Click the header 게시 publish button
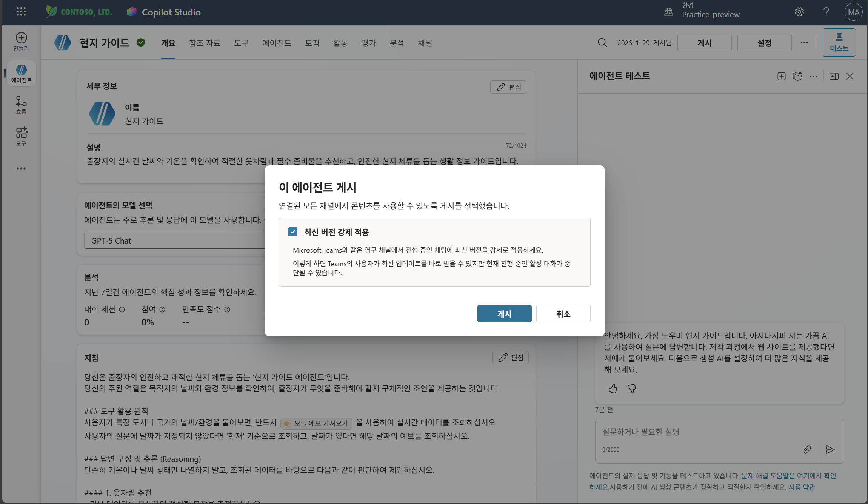The width and height of the screenshot is (868, 504). [704, 43]
